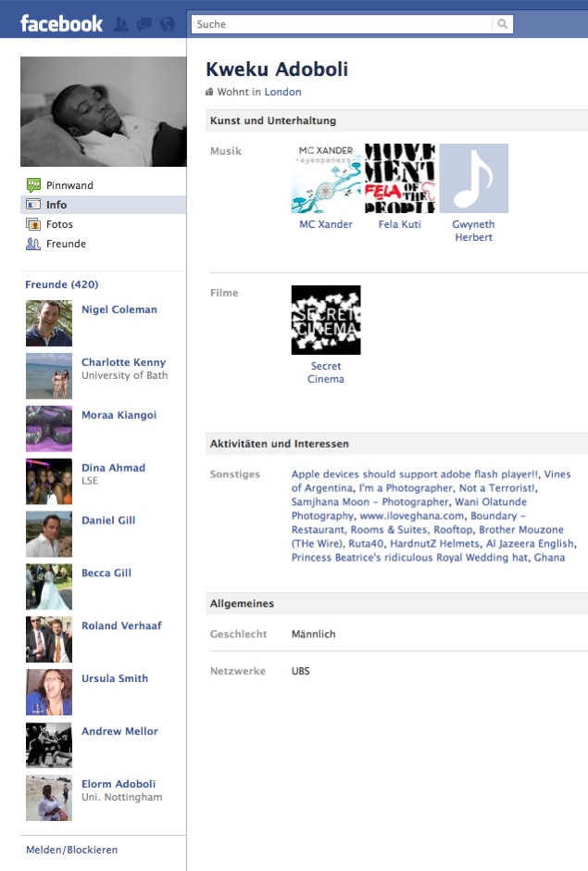
Task: Open Roland Verhaaf's profile link
Action: 121,625
